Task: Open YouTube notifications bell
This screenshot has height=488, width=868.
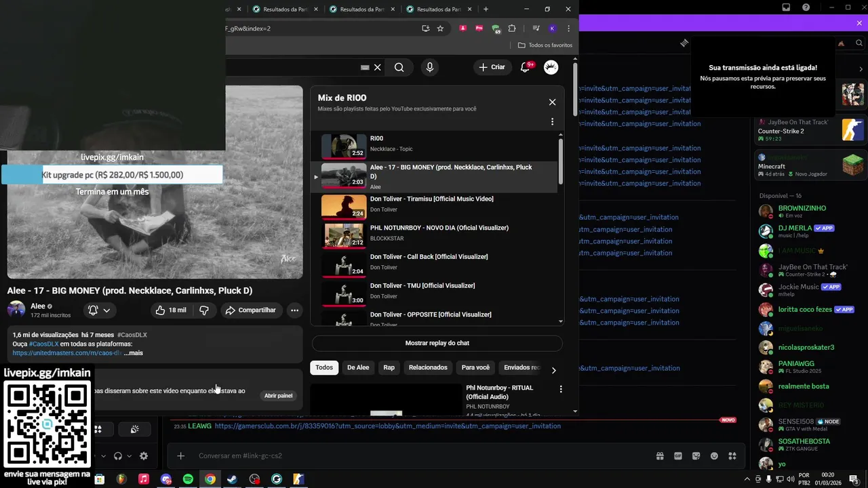Action: point(526,67)
